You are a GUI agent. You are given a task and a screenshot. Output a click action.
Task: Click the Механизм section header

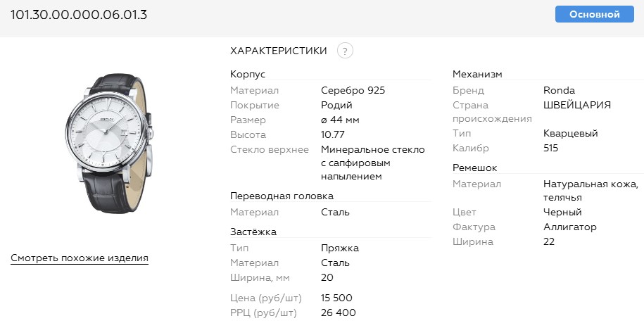pyautogui.click(x=477, y=74)
